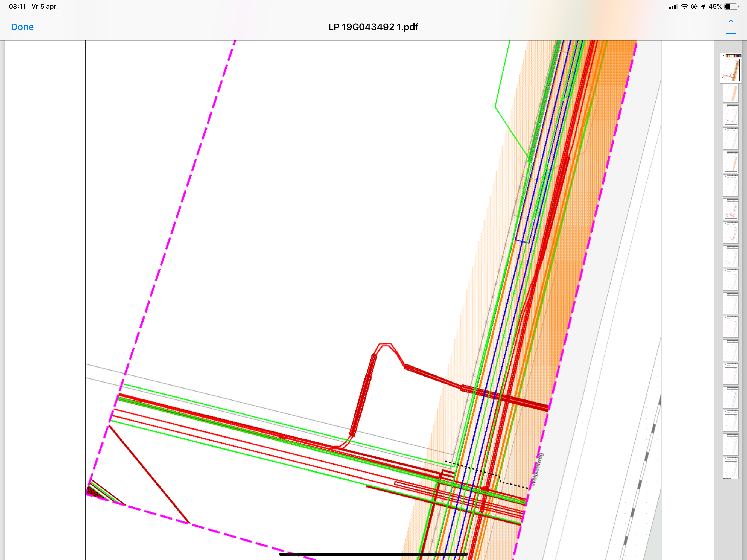The image size is (747, 560).
Task: Tap the Done button
Action: coord(22,27)
